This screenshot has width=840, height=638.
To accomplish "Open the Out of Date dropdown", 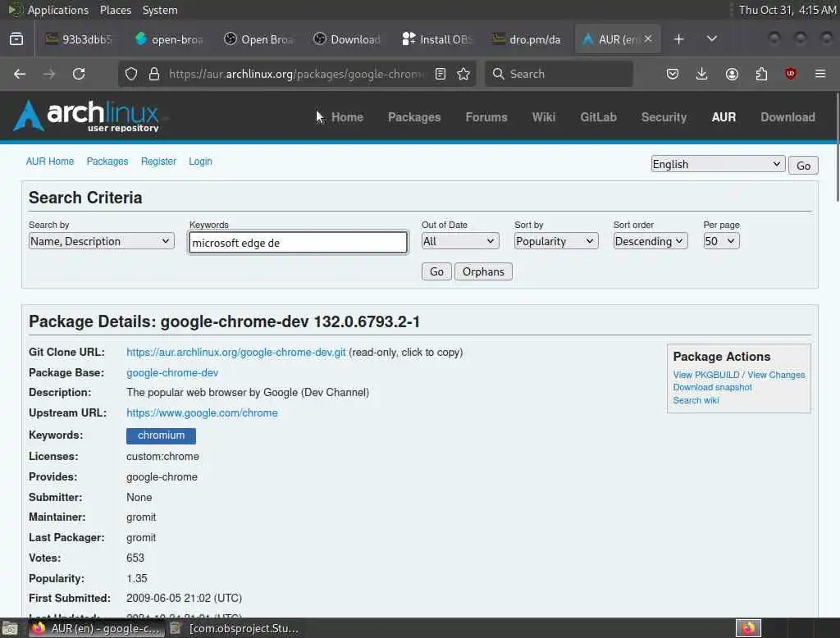I will tap(459, 241).
